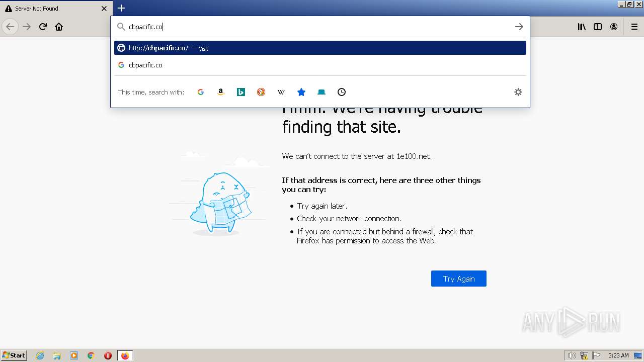
Task: Close the Server Not Found tab
Action: [104, 9]
